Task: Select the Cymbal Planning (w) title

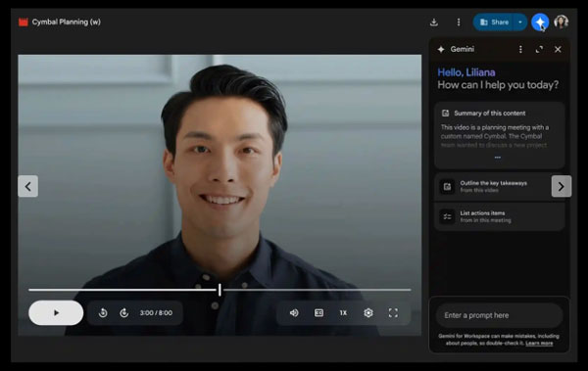Action: tap(67, 23)
